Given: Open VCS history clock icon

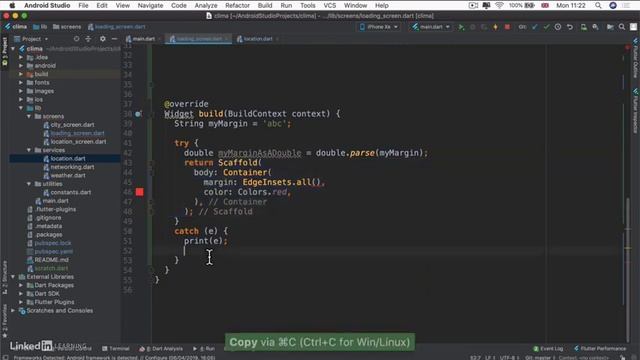Looking at the screenshot, I should point(558,27).
